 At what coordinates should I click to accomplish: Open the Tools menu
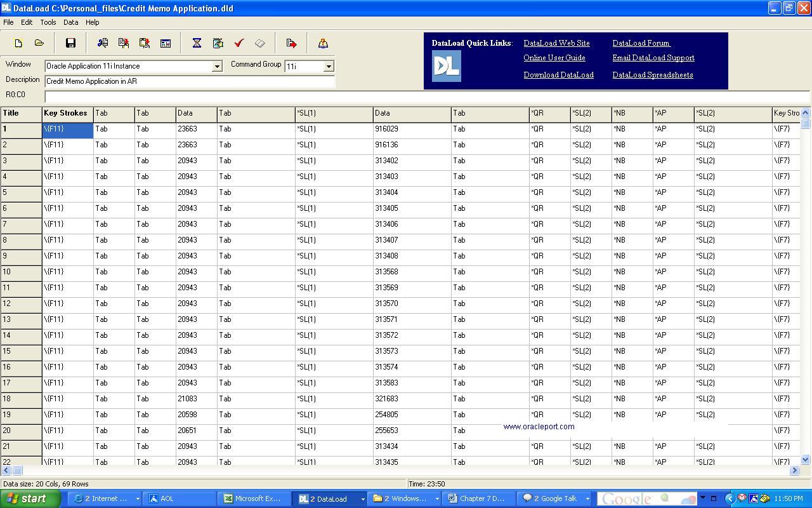point(48,22)
